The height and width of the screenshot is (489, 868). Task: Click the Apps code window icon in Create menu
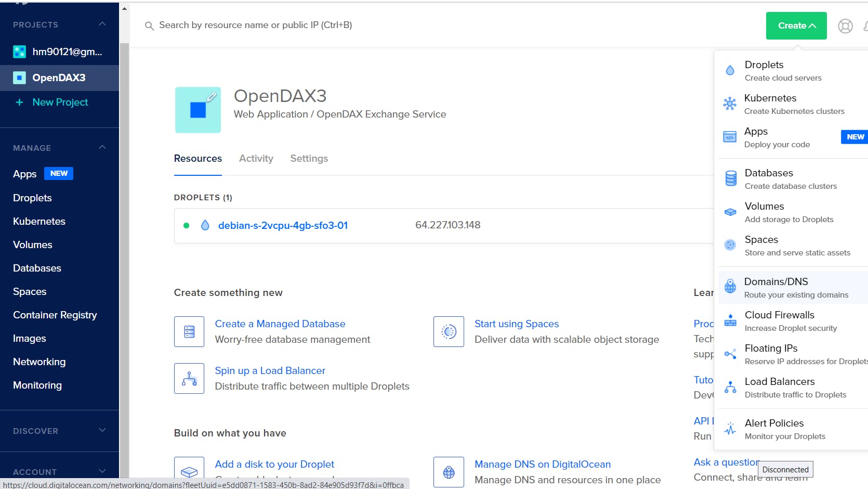[730, 137]
